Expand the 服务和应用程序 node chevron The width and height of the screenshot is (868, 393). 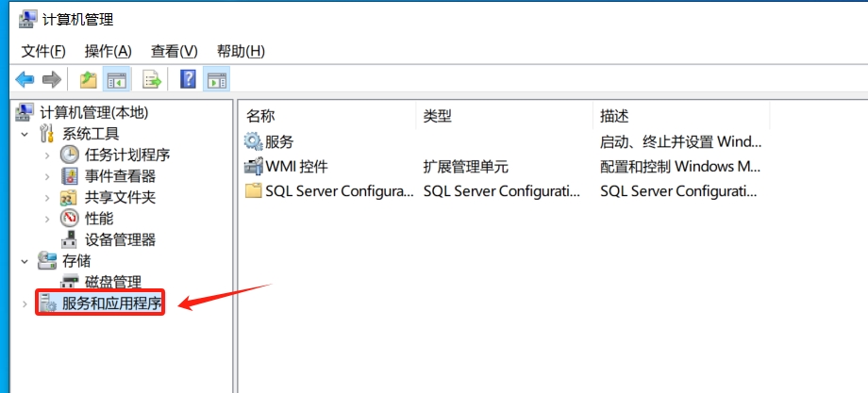[25, 303]
